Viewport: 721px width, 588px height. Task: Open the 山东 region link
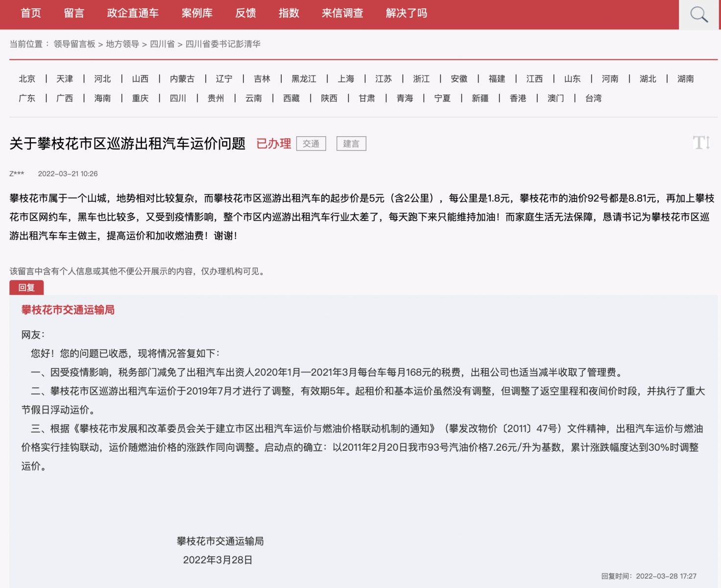572,79
